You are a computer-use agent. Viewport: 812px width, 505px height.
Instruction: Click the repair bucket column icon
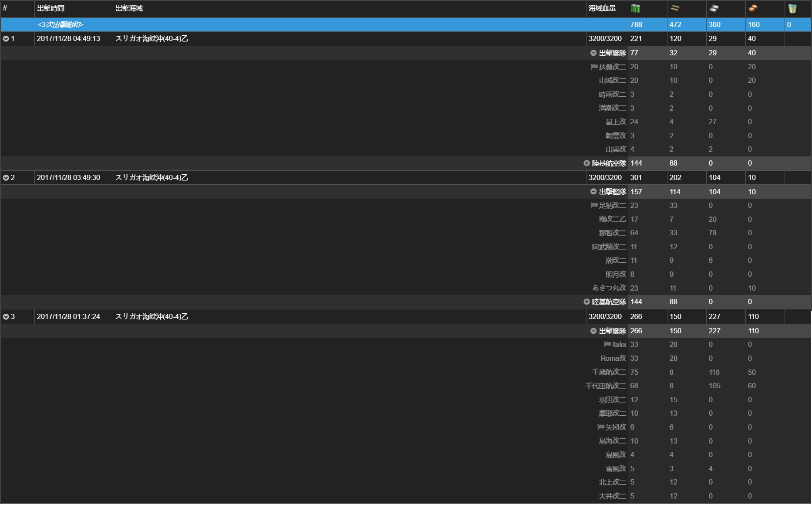[x=792, y=8]
